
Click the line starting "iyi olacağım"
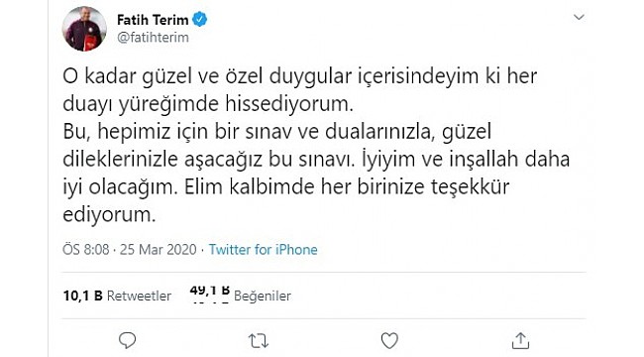pyautogui.click(x=286, y=187)
